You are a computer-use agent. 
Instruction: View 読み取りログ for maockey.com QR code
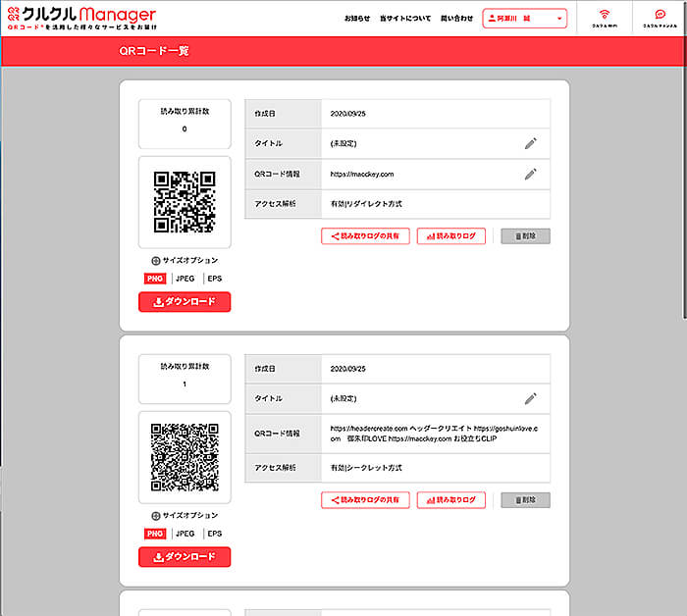tap(451, 236)
